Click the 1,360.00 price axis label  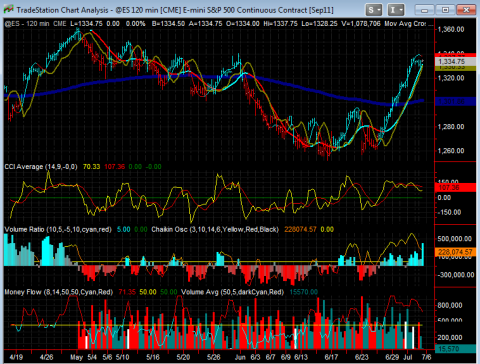tap(451, 29)
